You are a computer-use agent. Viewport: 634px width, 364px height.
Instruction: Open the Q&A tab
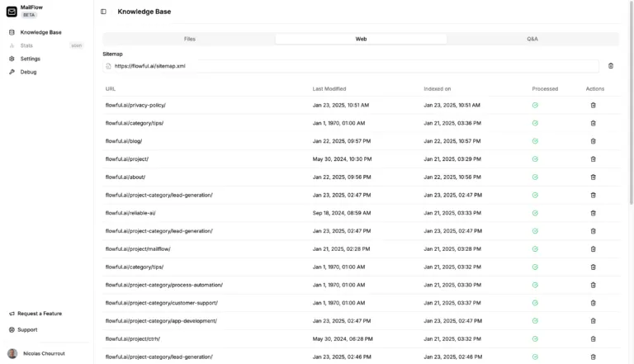(532, 39)
